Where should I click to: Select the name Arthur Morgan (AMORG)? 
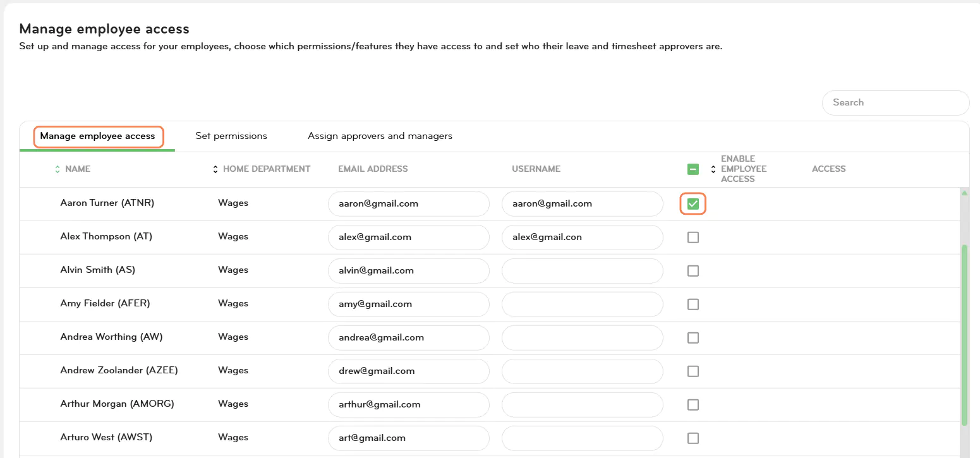coord(117,404)
